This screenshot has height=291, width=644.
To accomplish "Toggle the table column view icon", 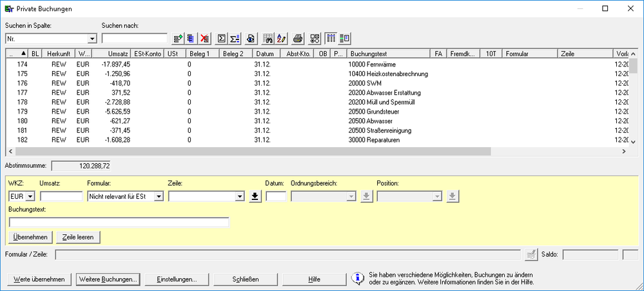I will click(331, 39).
